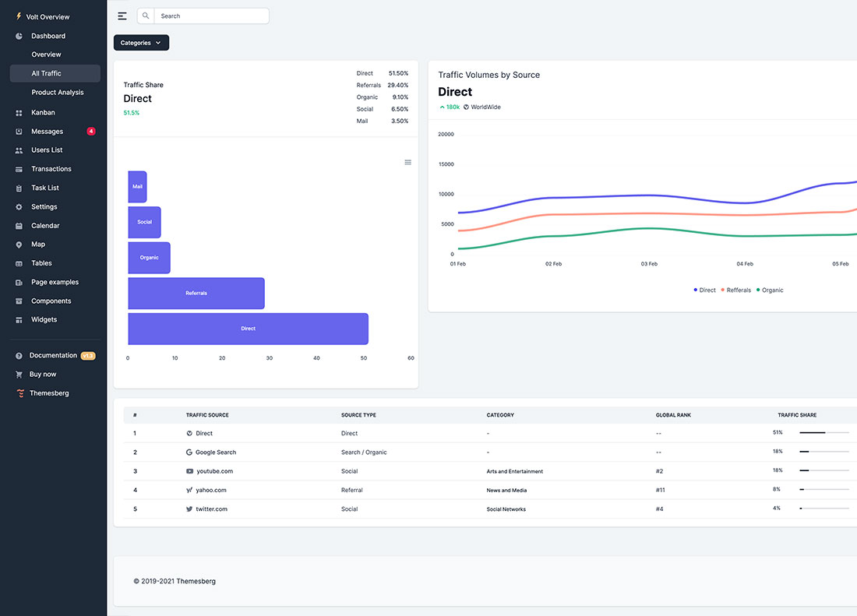Click the Twitter bird icon in row 5

pyautogui.click(x=189, y=509)
